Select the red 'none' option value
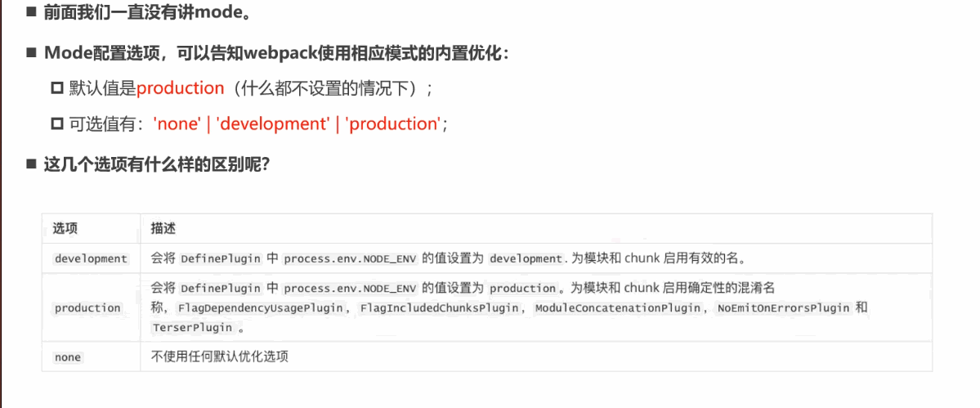 [177, 124]
